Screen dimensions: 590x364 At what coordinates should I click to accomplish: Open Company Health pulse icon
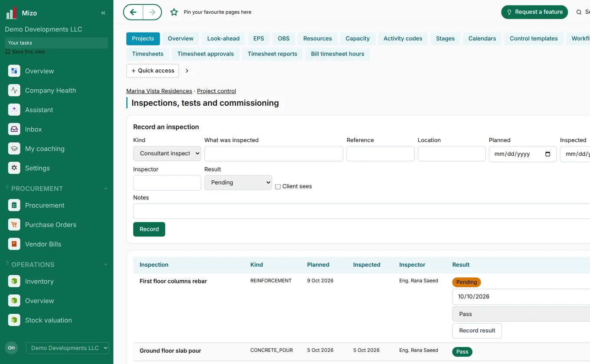[x=14, y=91]
